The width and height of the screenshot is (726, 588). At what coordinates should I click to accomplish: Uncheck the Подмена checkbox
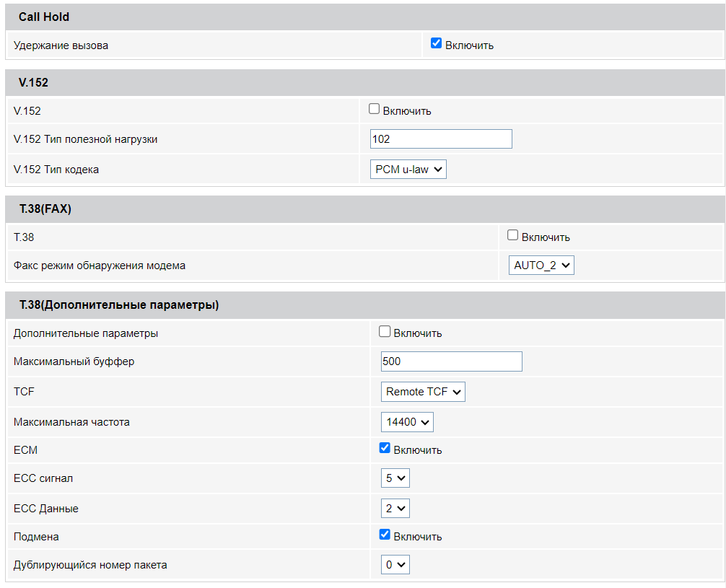point(385,535)
